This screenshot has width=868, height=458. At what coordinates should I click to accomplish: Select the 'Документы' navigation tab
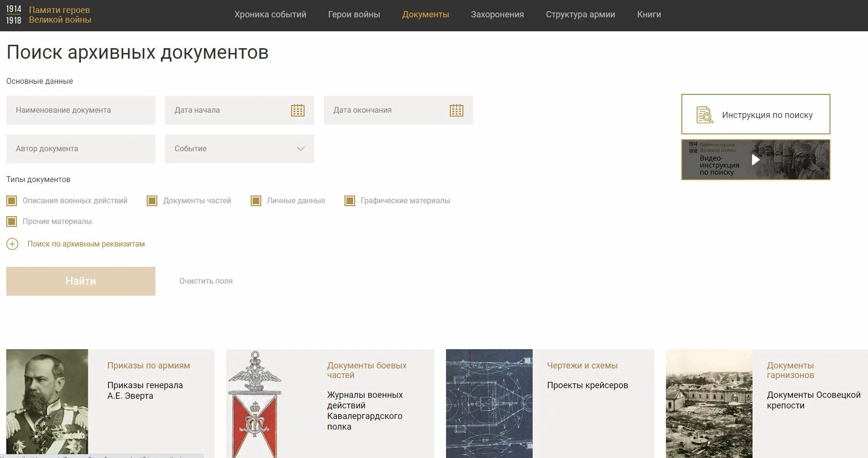pyautogui.click(x=426, y=14)
